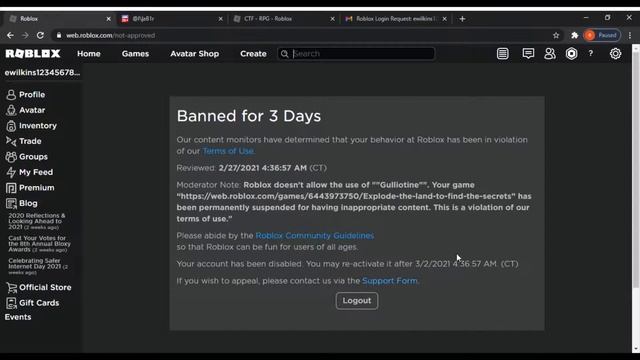This screenshot has height=360, width=640.
Task: Click into the Search input field
Action: pos(356,54)
